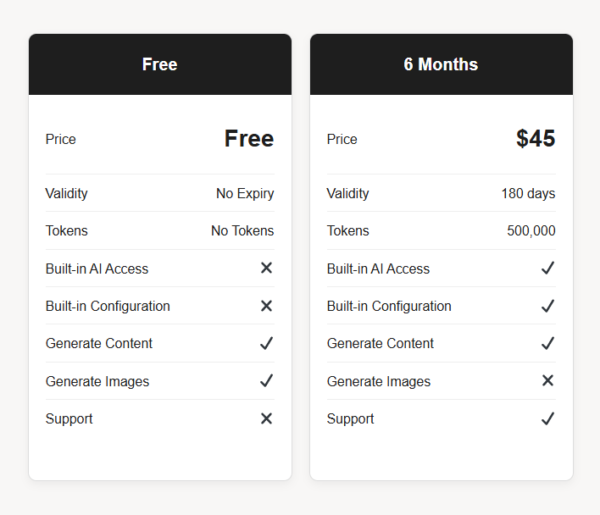Click the No Expiry validity value
This screenshot has height=515, width=600.
(x=245, y=194)
